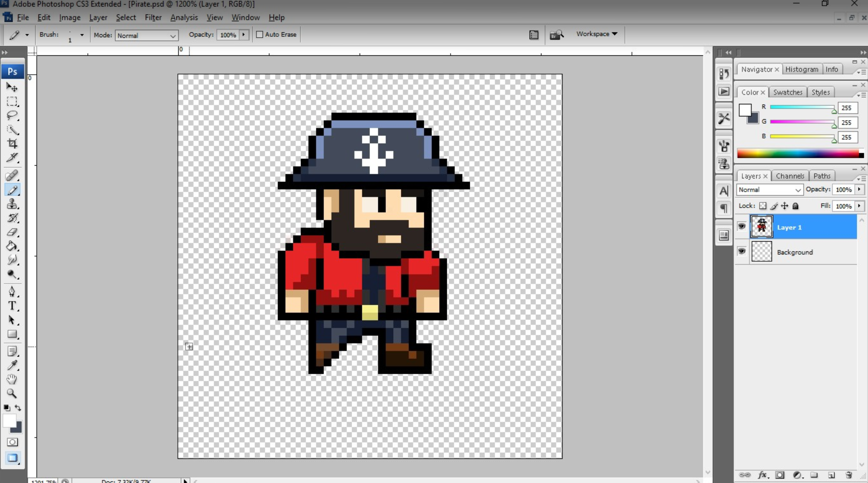Click the Go to Bridge button
Screen dimensions: 868x483
[556, 35]
